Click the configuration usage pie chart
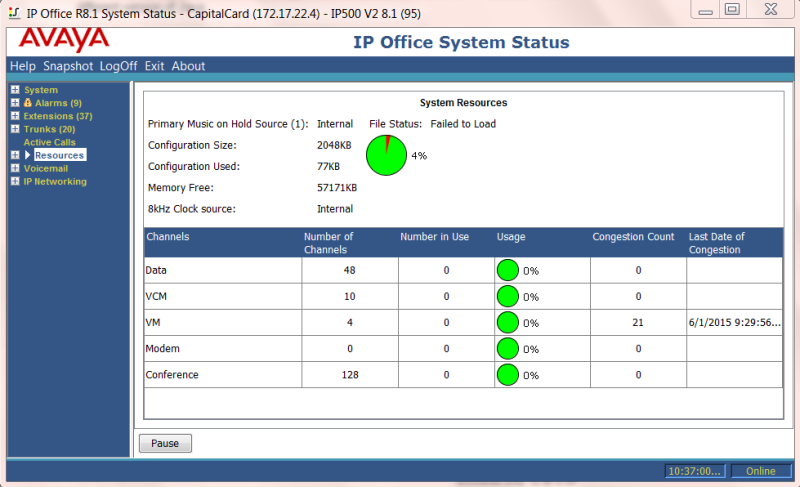 coord(386,156)
